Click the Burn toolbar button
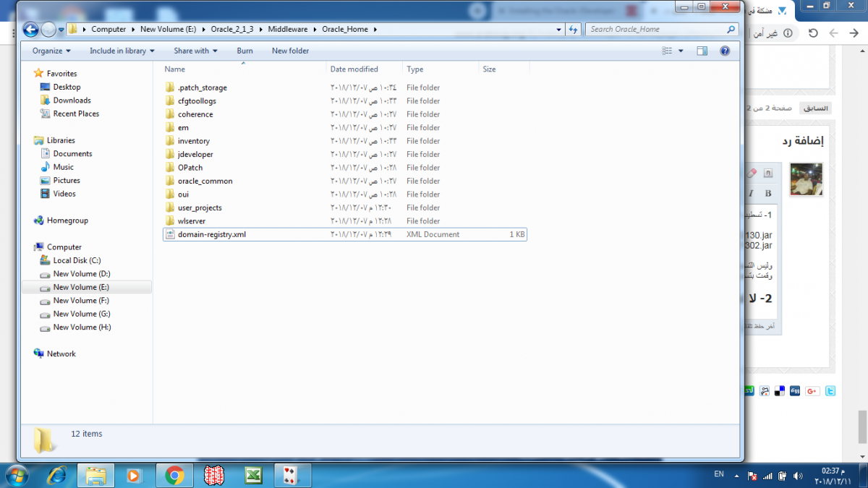This screenshot has height=488, width=868. click(244, 51)
